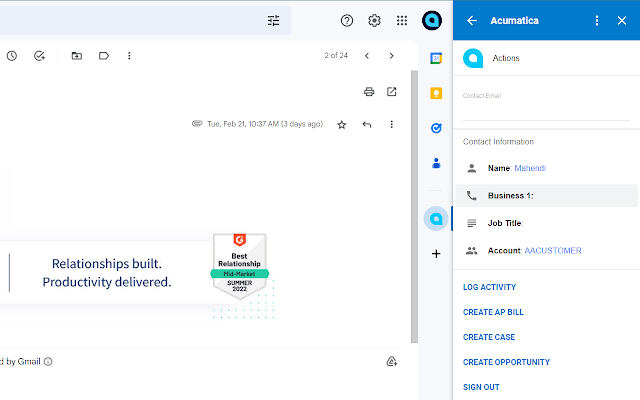Open Google Calendar side panel
Viewport: 640px width, 400px height.
(x=436, y=58)
